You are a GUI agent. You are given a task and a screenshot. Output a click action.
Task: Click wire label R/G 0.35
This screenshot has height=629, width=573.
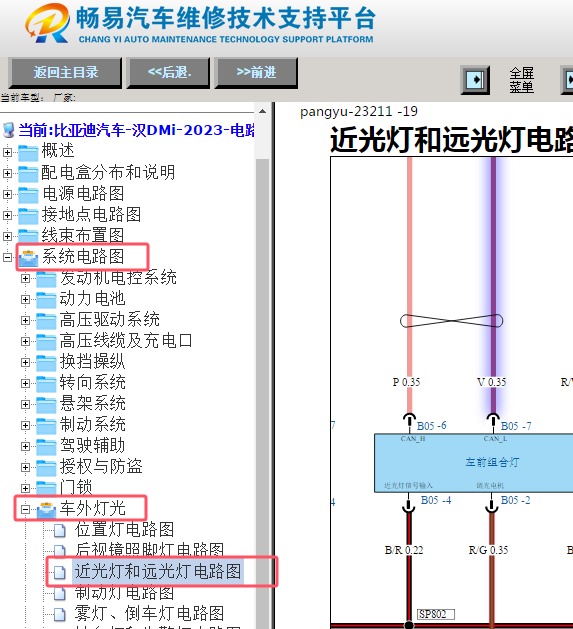(x=488, y=550)
